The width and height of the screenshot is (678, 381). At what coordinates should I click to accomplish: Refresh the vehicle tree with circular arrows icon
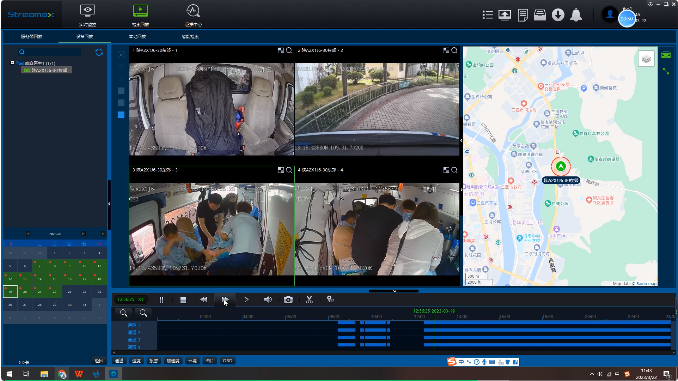99,52
